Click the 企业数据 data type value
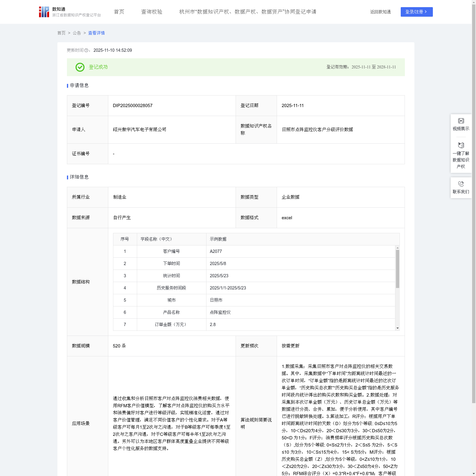The image size is (476, 476). (x=290, y=197)
